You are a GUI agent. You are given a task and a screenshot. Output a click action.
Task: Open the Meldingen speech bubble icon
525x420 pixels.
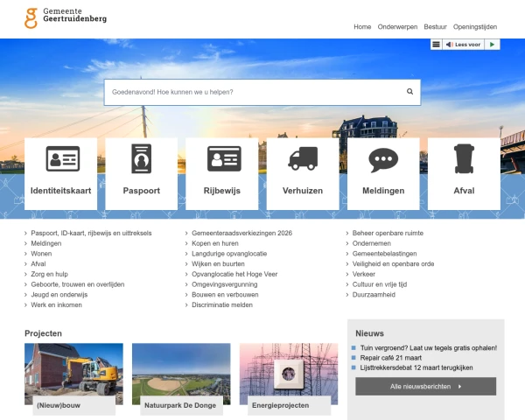click(383, 159)
